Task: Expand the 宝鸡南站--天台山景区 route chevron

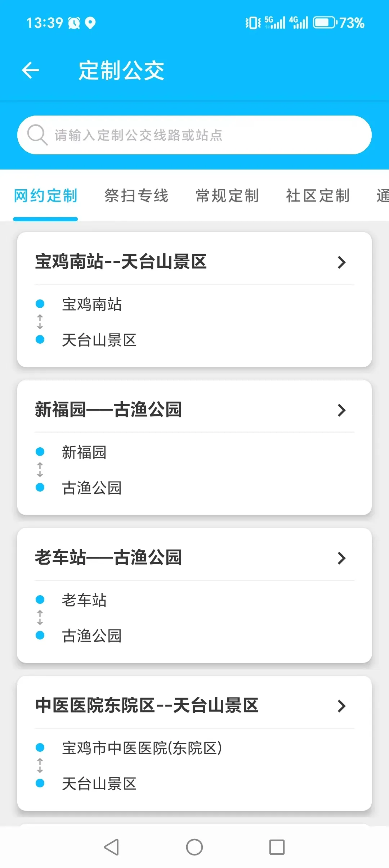Action: click(341, 262)
